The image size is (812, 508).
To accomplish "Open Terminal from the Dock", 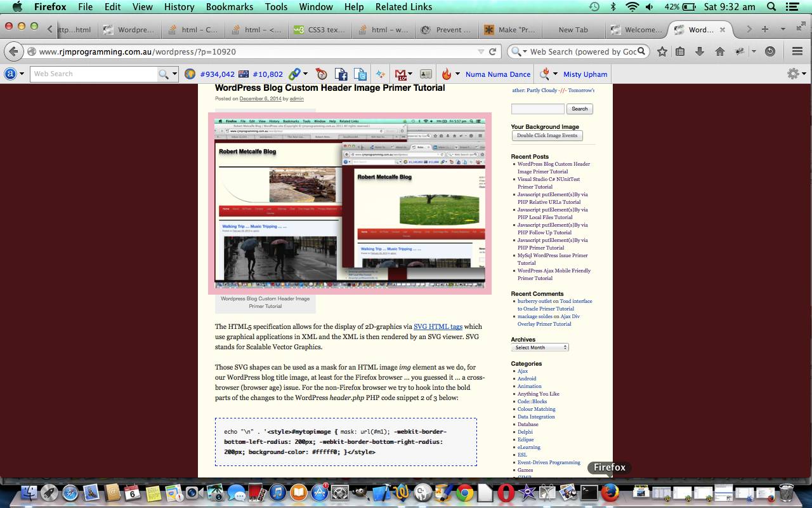I will [589, 492].
